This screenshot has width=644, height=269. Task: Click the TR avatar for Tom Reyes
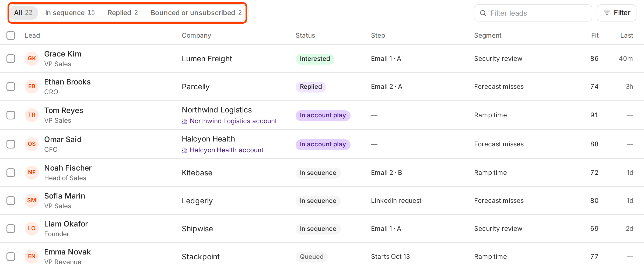pyautogui.click(x=32, y=115)
